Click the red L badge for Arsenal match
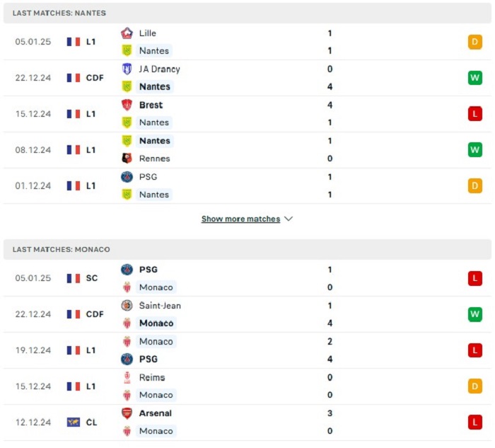495x448 pixels. 474,422
